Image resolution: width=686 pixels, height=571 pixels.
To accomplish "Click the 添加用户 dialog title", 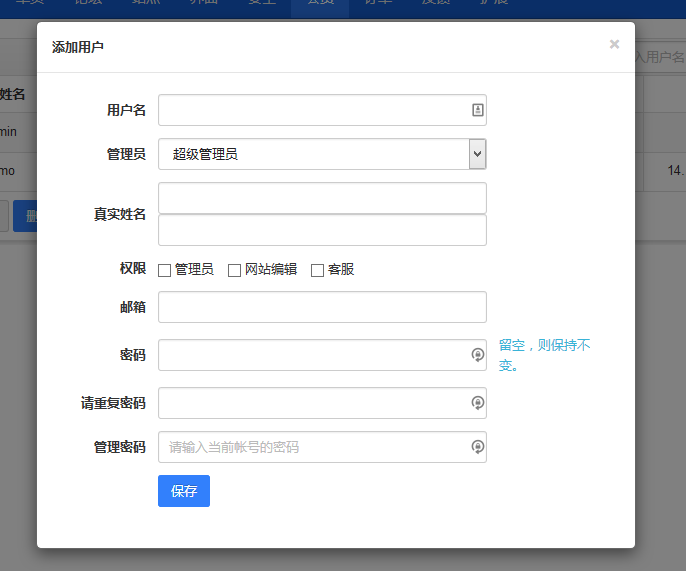I will pyautogui.click(x=77, y=47).
